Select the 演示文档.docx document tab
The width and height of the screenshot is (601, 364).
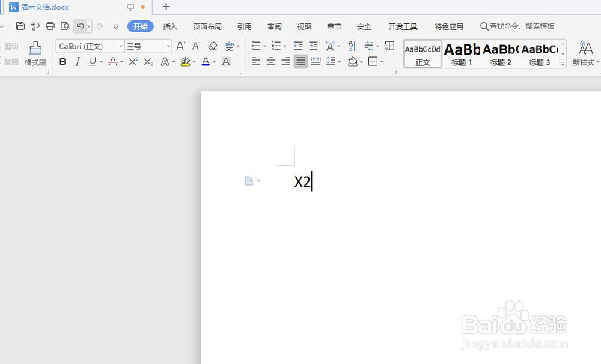click(x=44, y=7)
